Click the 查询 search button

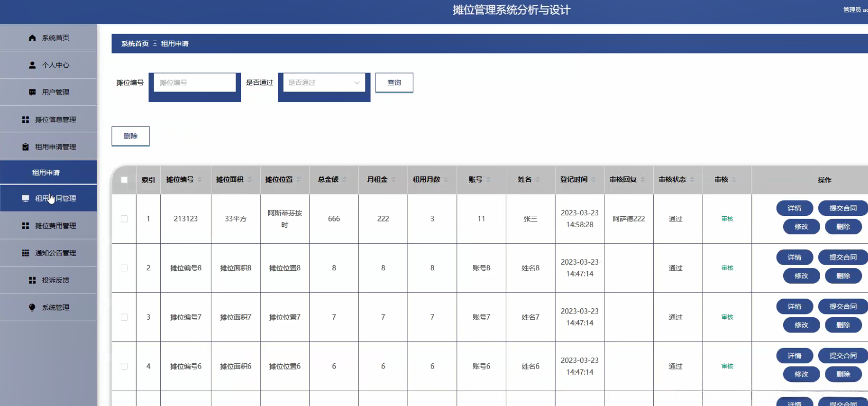(x=394, y=83)
